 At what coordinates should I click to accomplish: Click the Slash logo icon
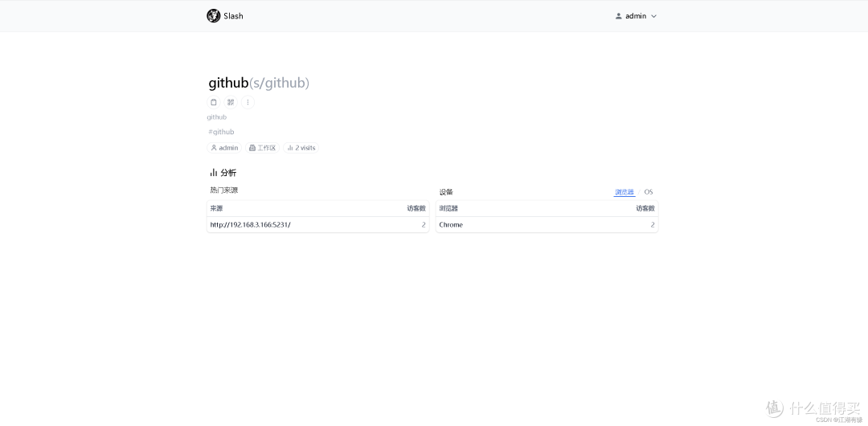(x=213, y=16)
